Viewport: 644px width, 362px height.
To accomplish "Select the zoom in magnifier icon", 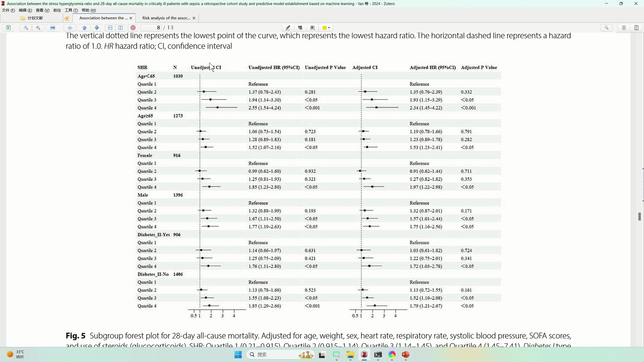I will click(38, 27).
